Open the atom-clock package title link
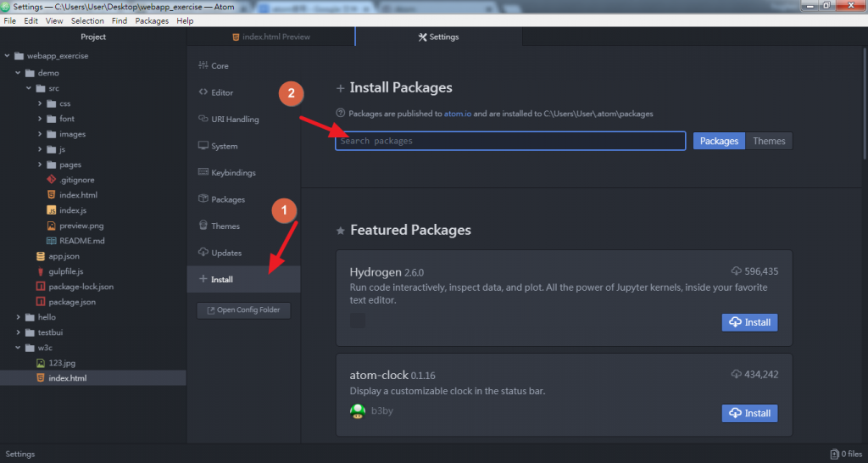Viewport: 868px width, 463px height. pyautogui.click(x=379, y=375)
